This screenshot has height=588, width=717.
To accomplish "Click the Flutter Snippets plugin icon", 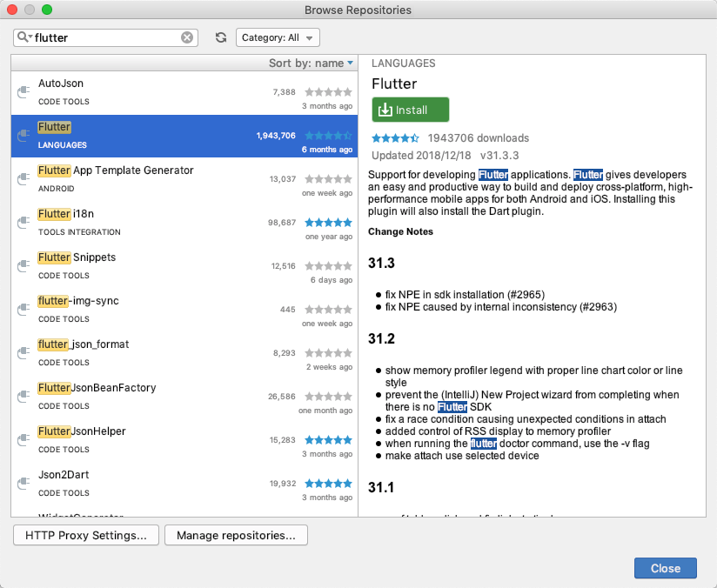I will click(23, 265).
